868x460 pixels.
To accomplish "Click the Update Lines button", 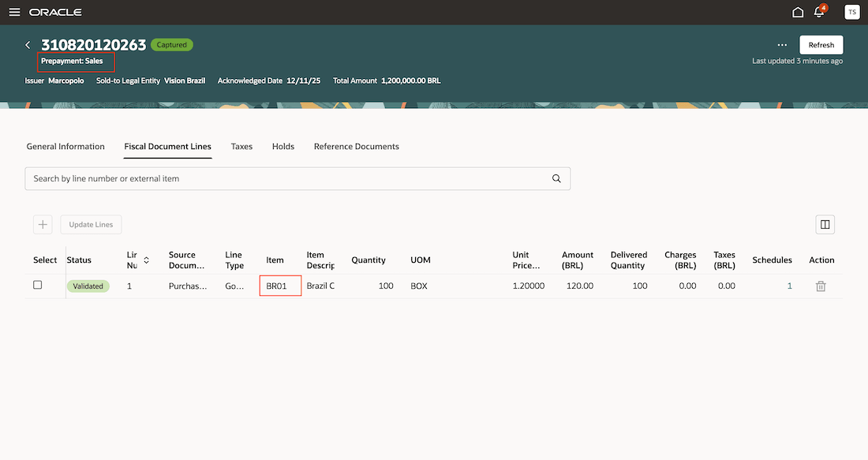I will coord(90,224).
